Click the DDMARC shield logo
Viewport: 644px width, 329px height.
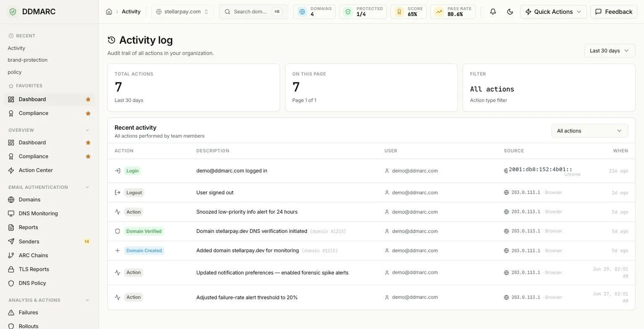coord(13,12)
